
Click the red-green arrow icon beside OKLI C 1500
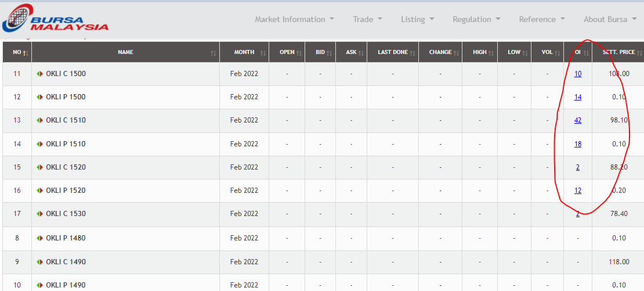tap(40, 74)
